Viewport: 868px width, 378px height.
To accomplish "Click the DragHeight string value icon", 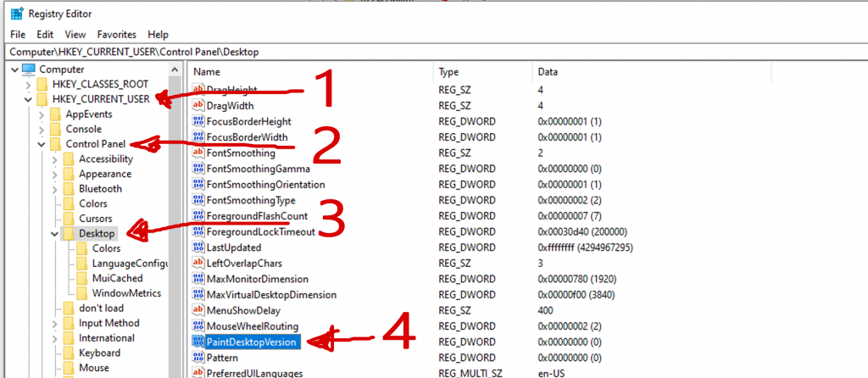I will coord(198,89).
